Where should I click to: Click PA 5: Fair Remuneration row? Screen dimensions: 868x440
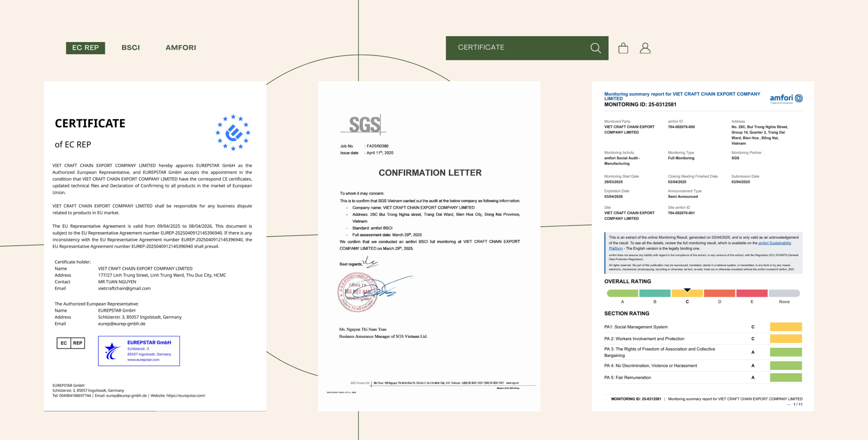[703, 378]
